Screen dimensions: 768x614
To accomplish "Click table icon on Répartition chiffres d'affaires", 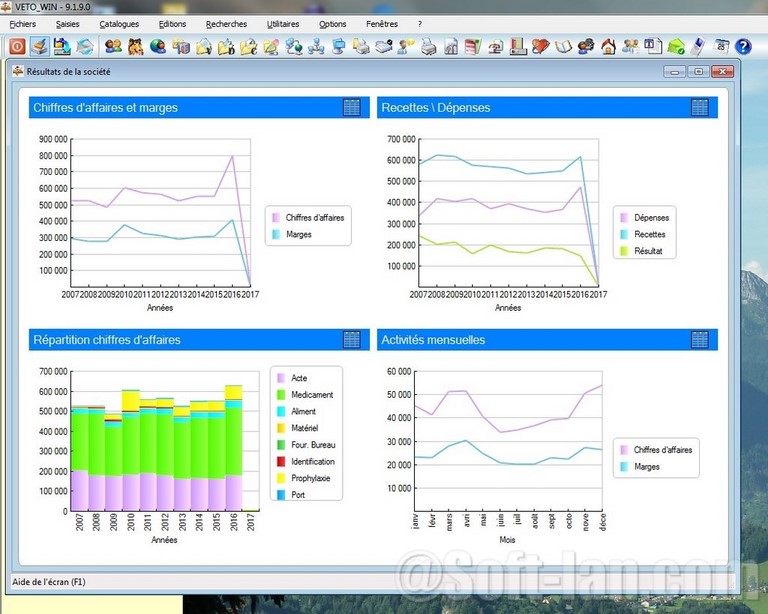I will click(351, 340).
